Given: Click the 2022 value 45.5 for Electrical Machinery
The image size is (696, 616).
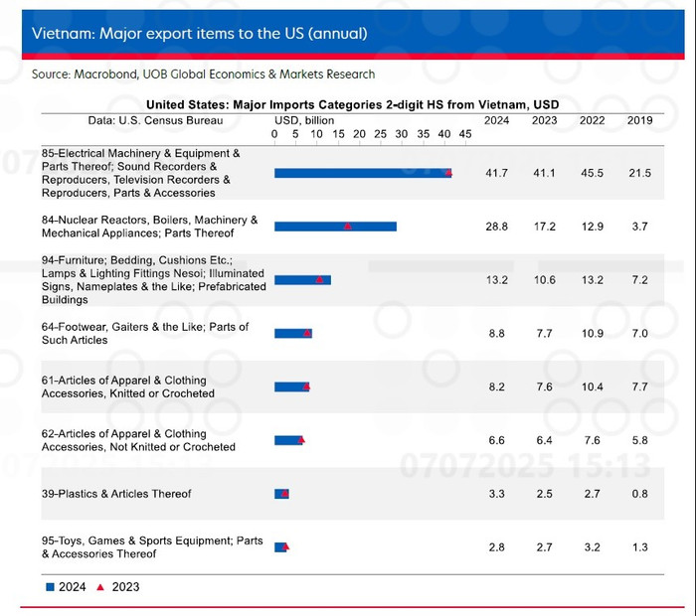Looking at the screenshot, I should click(x=592, y=173).
